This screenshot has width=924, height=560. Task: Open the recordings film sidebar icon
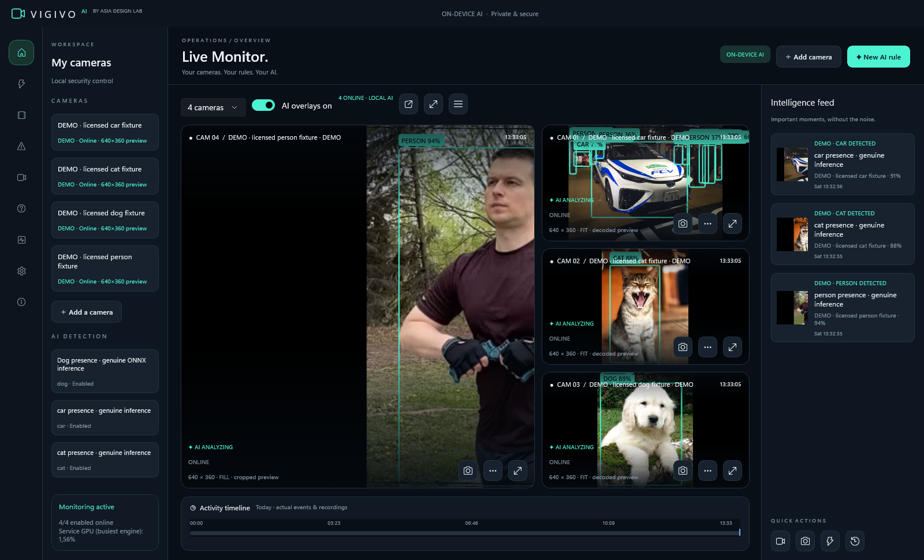tap(21, 115)
